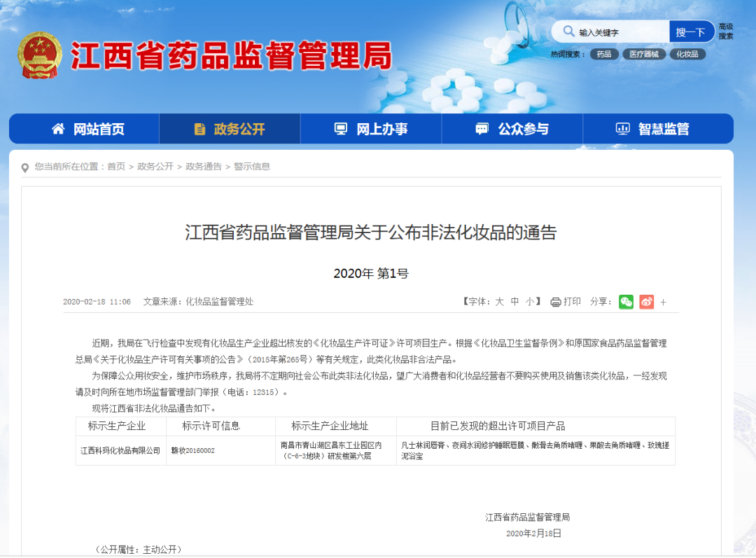The width and height of the screenshot is (756, 558).
Task: Click the location pin icon in breadcrumb
Action: tap(25, 167)
